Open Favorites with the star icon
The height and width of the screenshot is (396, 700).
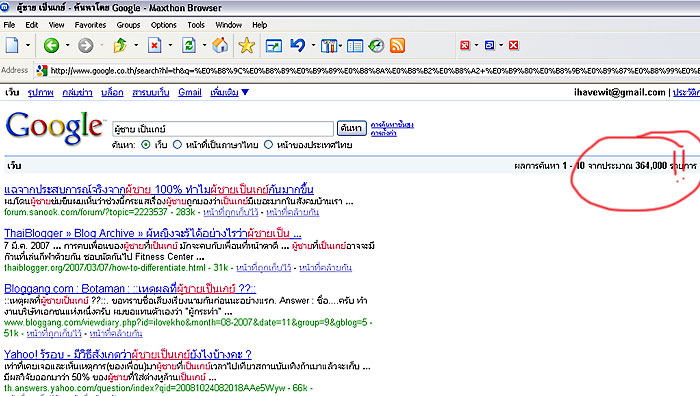[246, 45]
